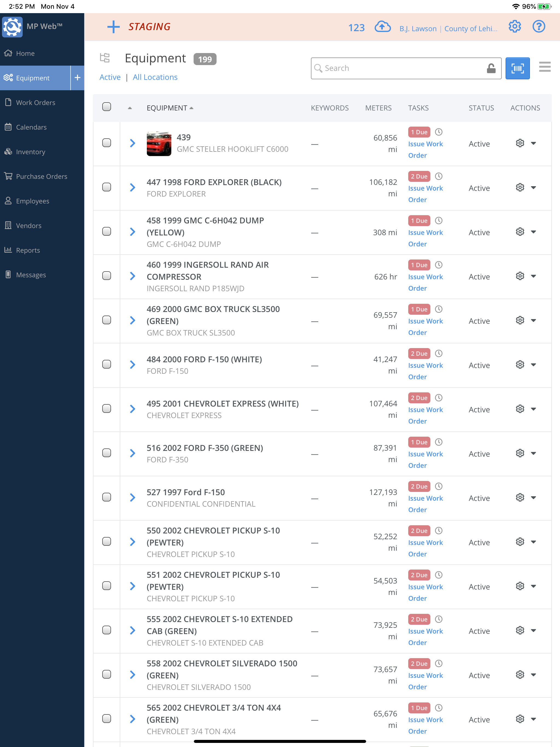Open task clock for 458 GMC Dump
The image size is (560, 747).
tap(438, 221)
